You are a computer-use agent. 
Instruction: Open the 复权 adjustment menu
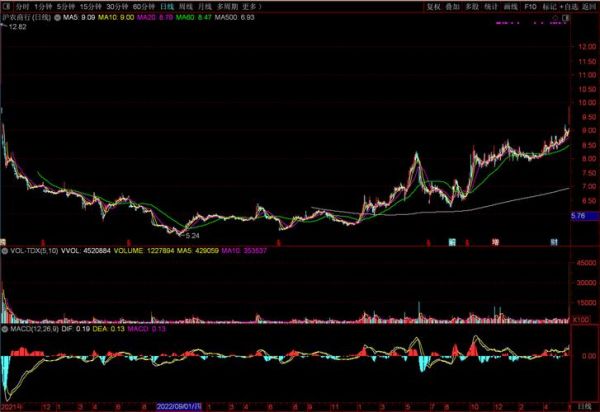[433, 5]
